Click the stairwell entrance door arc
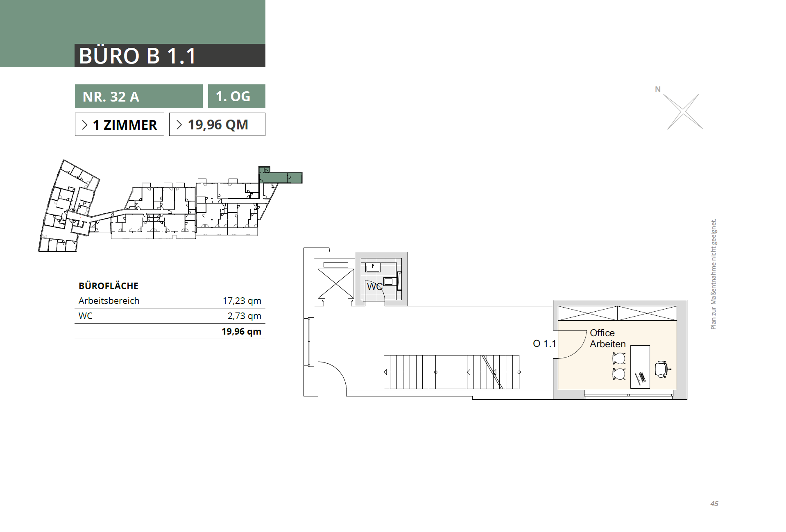 click(332, 376)
